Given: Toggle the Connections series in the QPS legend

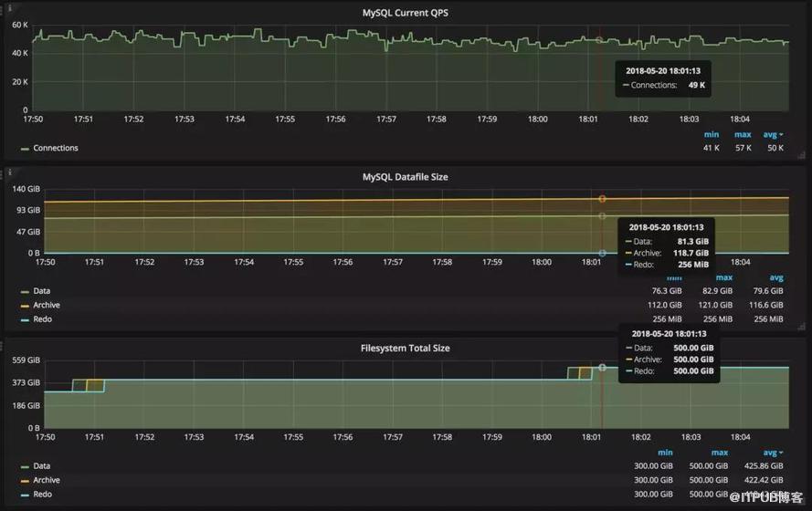Looking at the screenshot, I should tap(55, 148).
